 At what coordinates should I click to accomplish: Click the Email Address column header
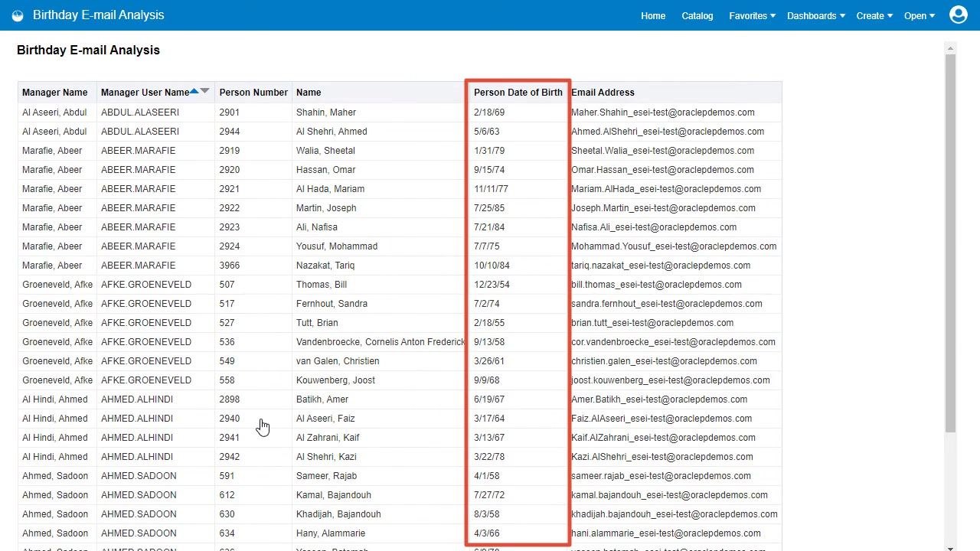[x=603, y=93]
